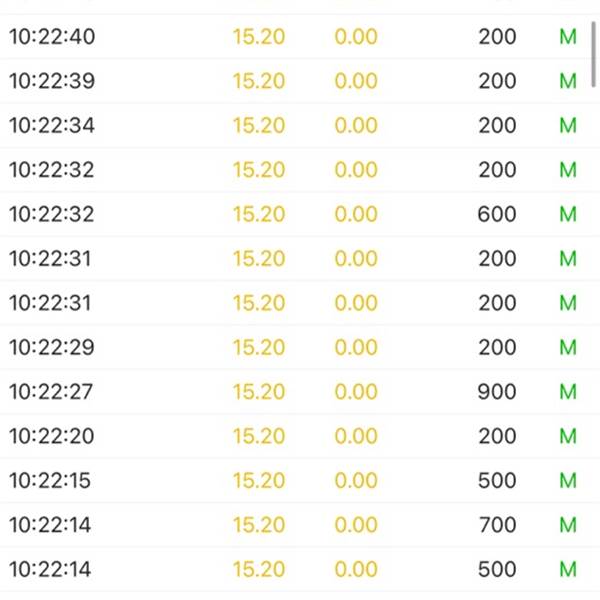Select the 600 volume trade at 10:22:32
600x600 pixels.
tap(497, 214)
